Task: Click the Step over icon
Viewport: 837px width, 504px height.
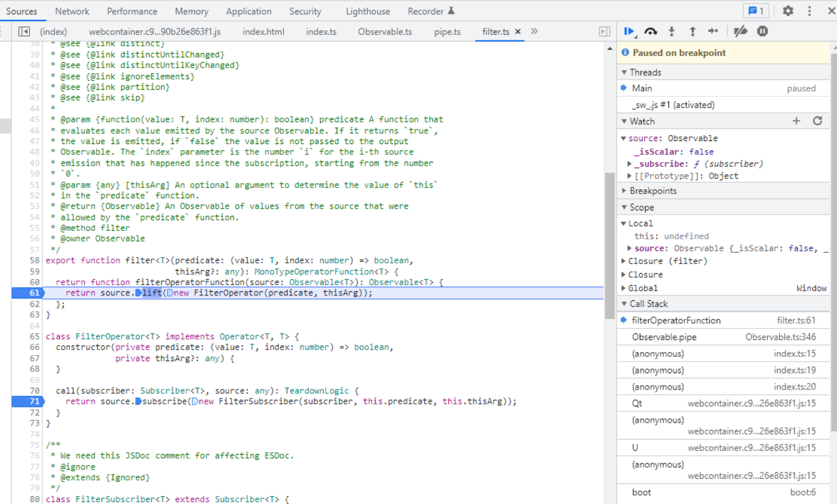Action: tap(650, 31)
